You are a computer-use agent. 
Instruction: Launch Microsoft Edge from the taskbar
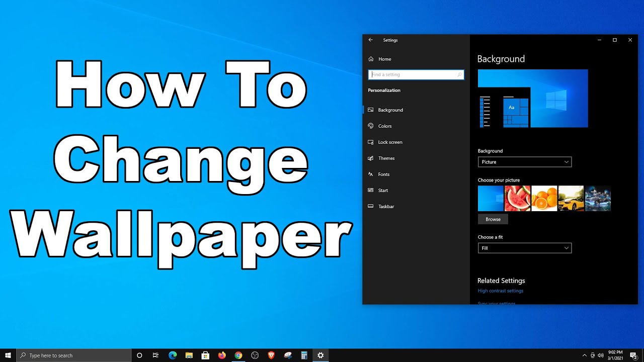tap(173, 355)
